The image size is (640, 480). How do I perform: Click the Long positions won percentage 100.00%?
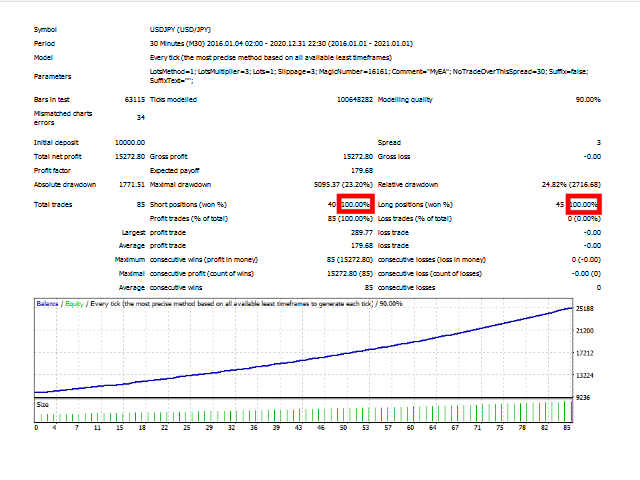point(584,204)
